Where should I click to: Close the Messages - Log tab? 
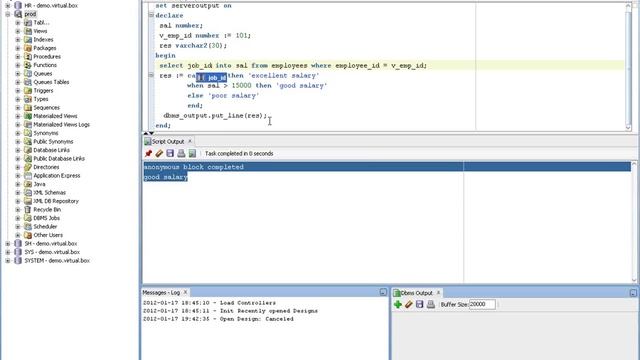click(185, 292)
